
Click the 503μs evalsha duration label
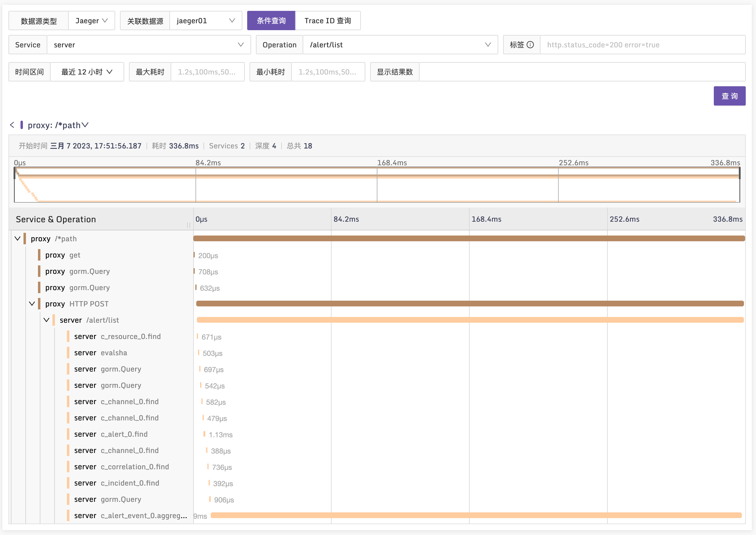(x=213, y=353)
